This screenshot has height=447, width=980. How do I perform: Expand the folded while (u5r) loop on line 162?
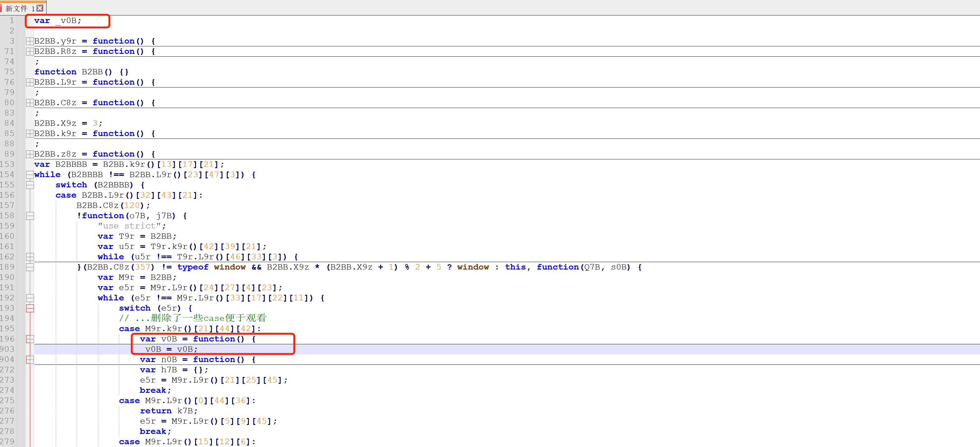tap(30, 257)
